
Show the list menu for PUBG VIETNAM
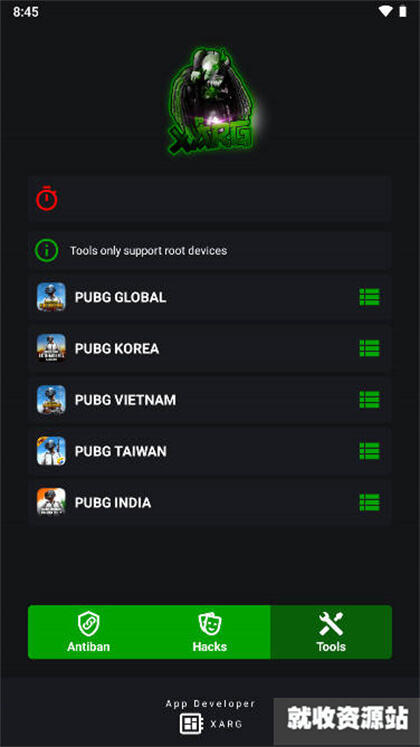(x=370, y=400)
